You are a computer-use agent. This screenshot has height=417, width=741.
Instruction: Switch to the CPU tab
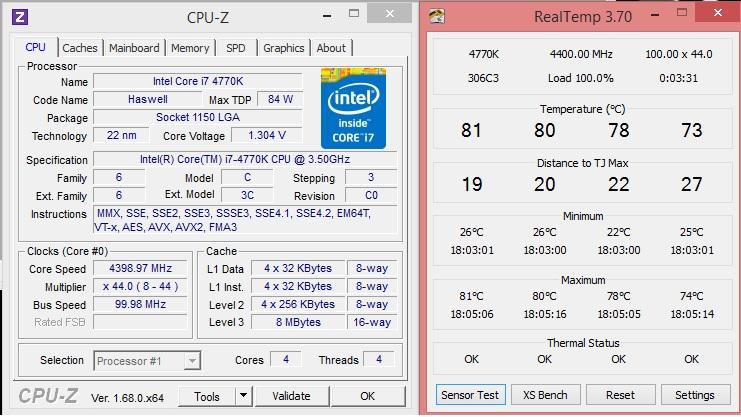click(x=35, y=48)
